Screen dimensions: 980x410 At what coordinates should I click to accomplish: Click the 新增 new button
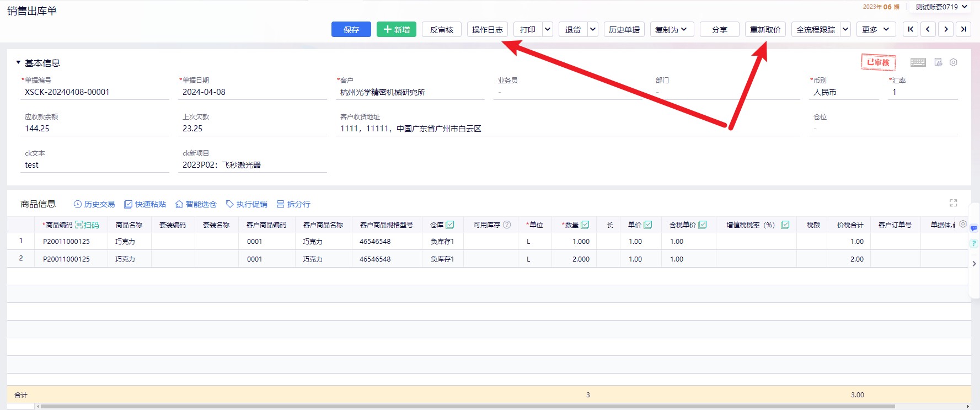click(x=397, y=29)
